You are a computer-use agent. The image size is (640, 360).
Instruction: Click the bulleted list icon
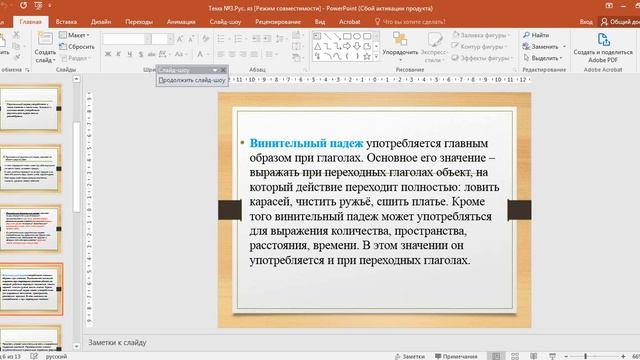click(221, 39)
